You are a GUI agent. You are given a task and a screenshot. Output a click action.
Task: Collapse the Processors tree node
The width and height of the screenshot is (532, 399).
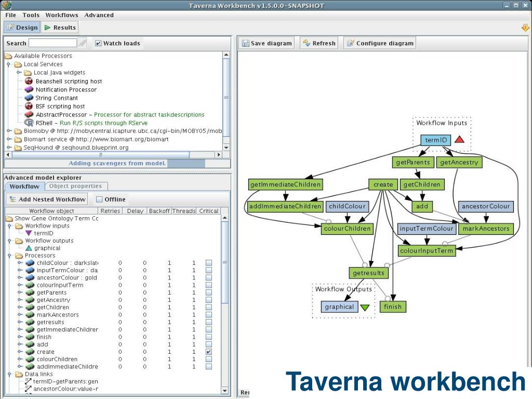(x=10, y=256)
